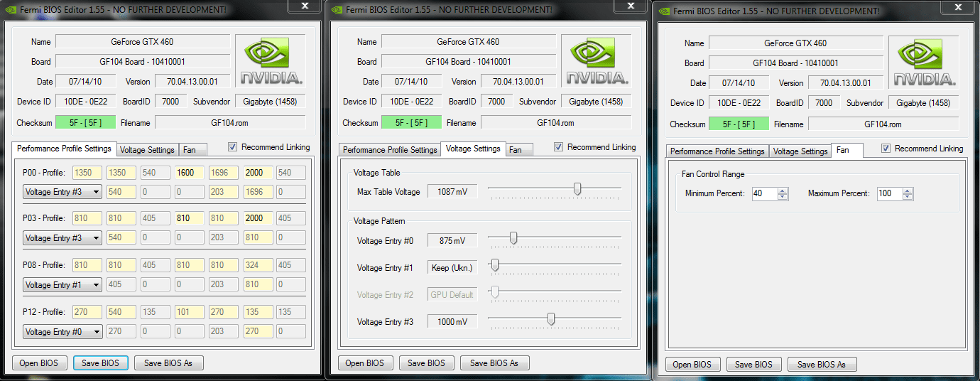Click the Maximum Percent field showing 100
Screen dimensions: 980x381
tap(889, 193)
